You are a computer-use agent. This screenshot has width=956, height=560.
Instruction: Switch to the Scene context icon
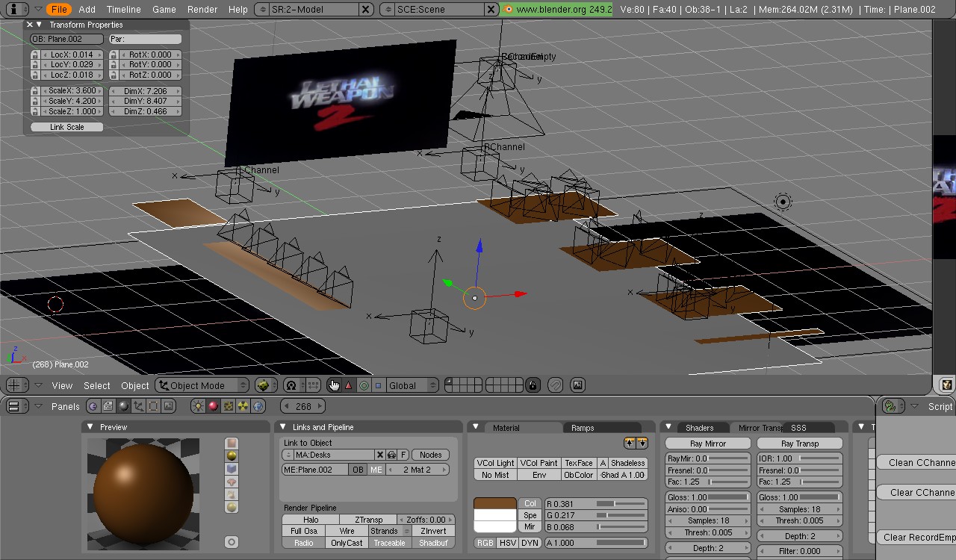[168, 406]
